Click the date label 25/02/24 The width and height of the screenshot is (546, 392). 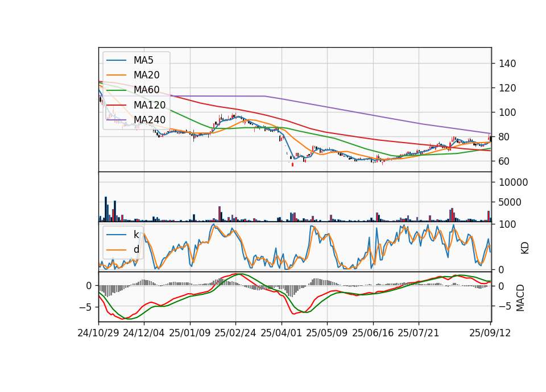point(235,333)
